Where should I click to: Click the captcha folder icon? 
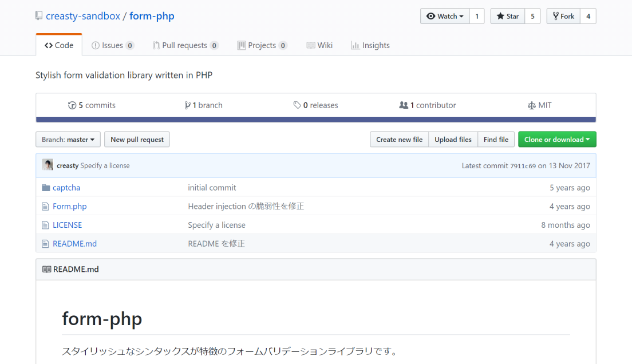coord(46,188)
